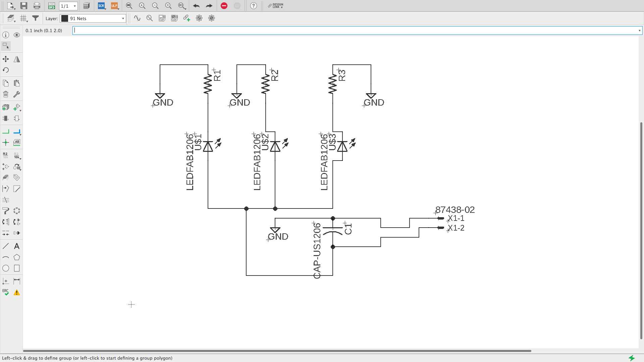Save the schematic with the floppy disk icon
This screenshot has height=362, width=644.
coord(24,6)
